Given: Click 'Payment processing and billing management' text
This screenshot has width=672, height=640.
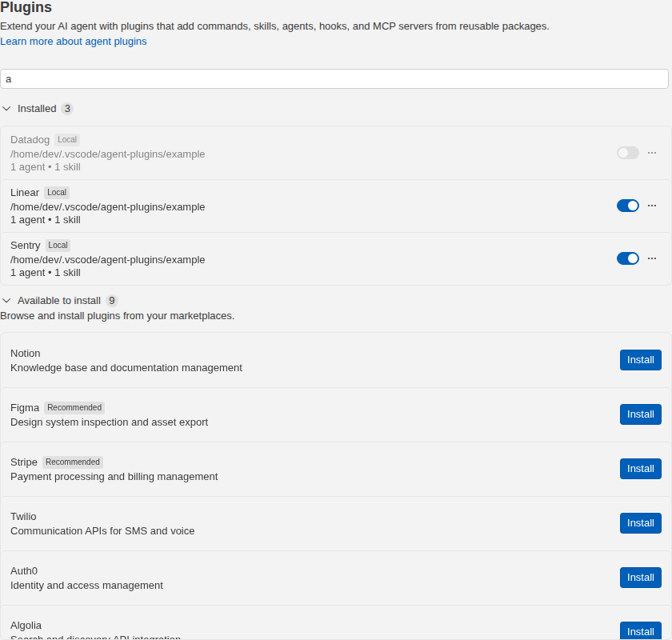Looking at the screenshot, I should (114, 477).
